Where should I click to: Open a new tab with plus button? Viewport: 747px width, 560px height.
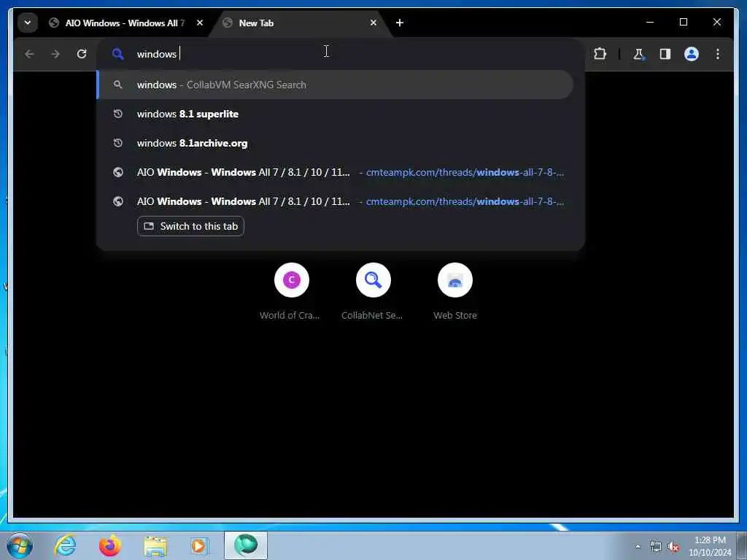400,23
